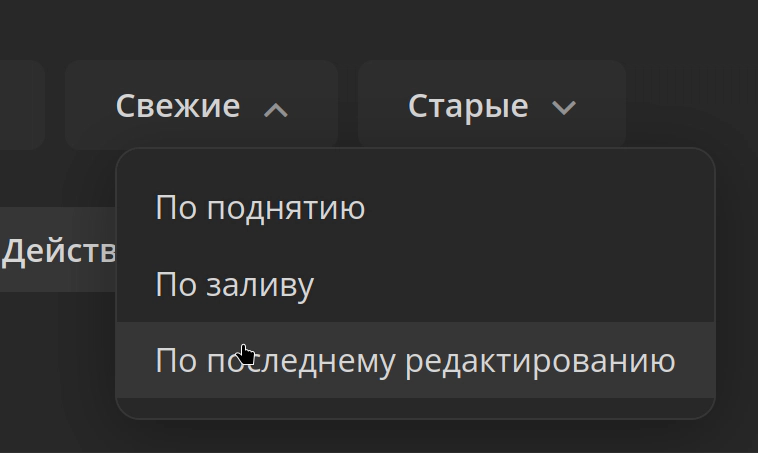Click the first entry in the Свежие menu
Viewport: 758px width, 453px height.
coord(260,208)
